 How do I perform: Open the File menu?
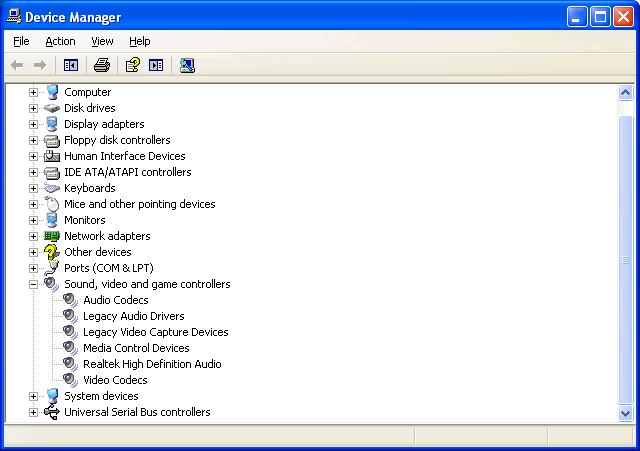point(21,41)
